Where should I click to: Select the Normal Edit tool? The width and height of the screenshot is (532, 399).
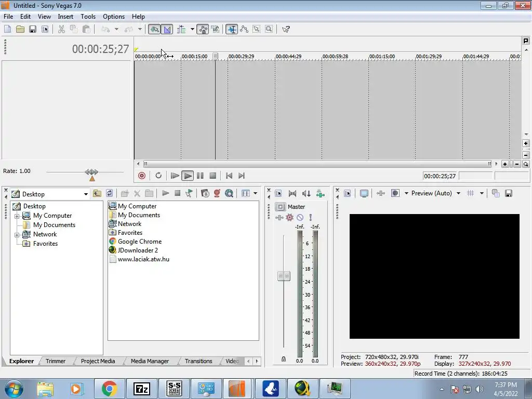click(x=232, y=29)
